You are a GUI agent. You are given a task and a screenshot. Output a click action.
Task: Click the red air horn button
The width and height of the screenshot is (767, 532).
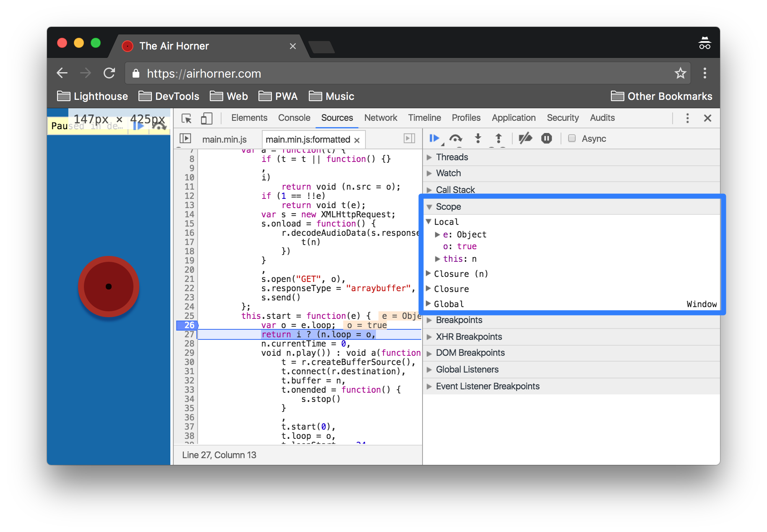point(109,287)
